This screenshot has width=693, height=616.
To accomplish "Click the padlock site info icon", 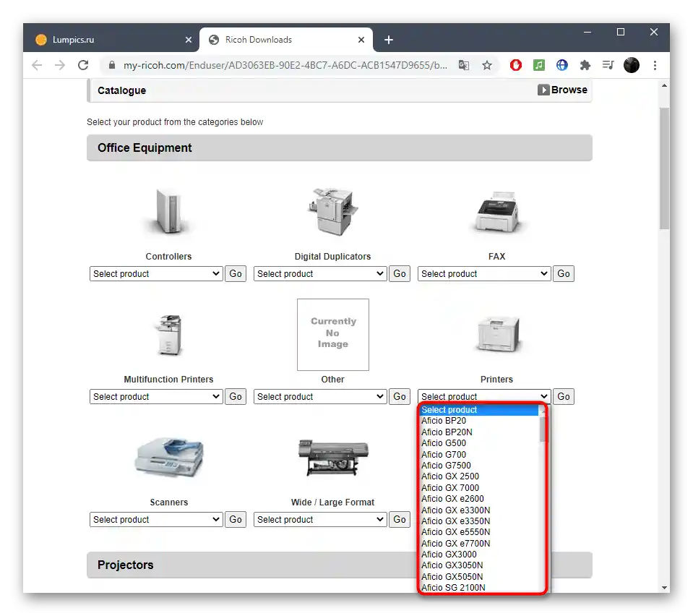I will (112, 65).
